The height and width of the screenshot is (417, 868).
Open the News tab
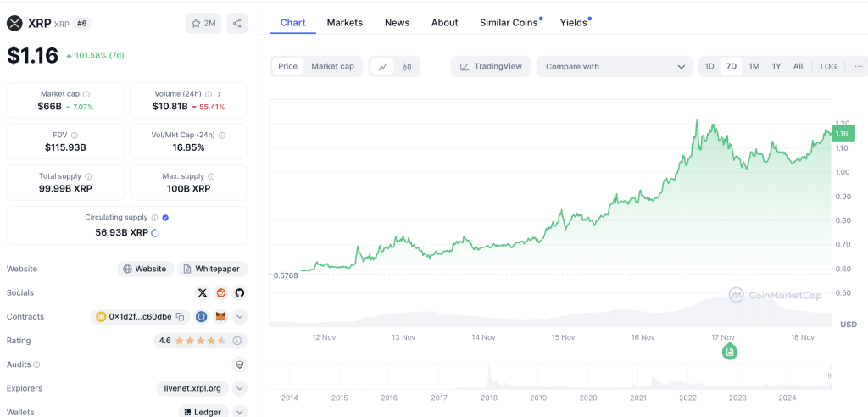coord(397,23)
